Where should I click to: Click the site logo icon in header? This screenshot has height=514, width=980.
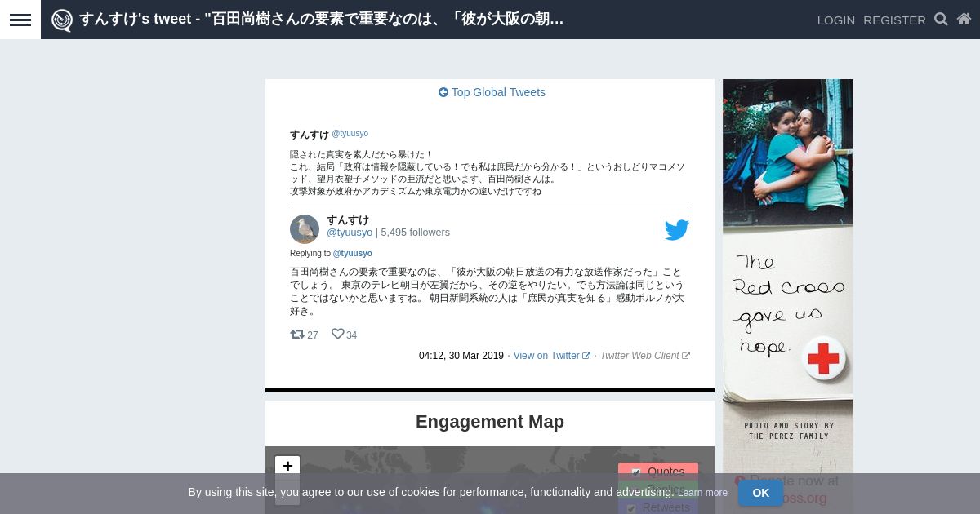pos(62,20)
